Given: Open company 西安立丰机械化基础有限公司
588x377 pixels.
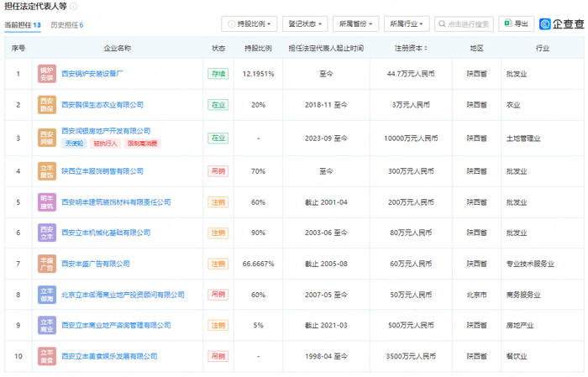Looking at the screenshot, I should 106,233.
